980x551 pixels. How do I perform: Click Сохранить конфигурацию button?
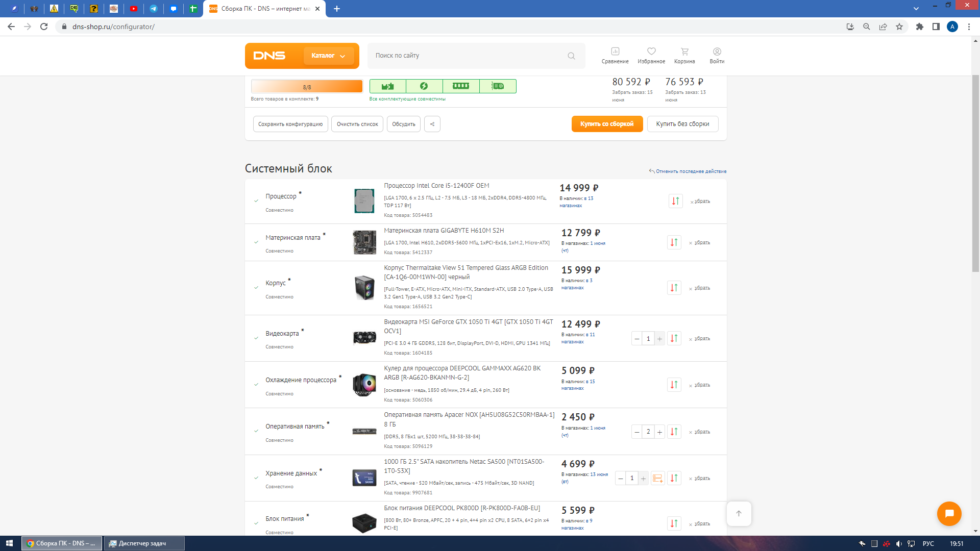pyautogui.click(x=290, y=124)
